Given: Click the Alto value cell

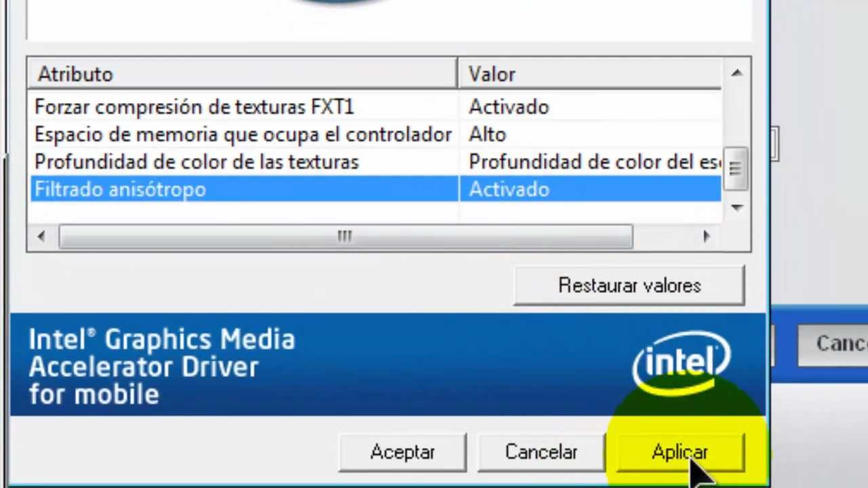Looking at the screenshot, I should pos(487,134).
